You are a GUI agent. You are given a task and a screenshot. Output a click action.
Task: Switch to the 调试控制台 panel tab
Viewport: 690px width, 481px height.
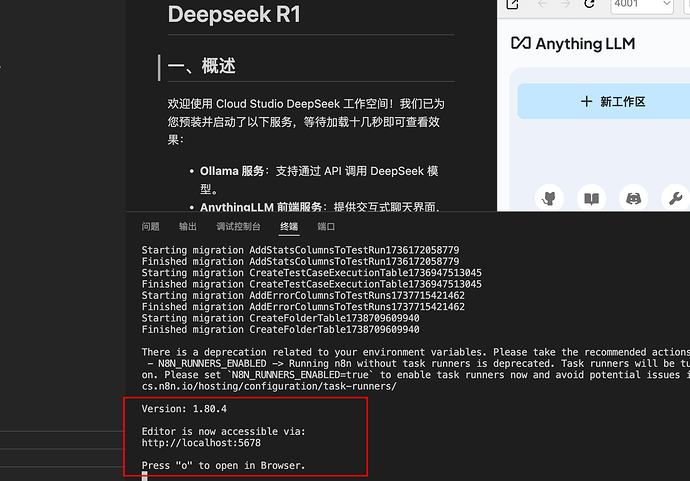click(x=239, y=227)
